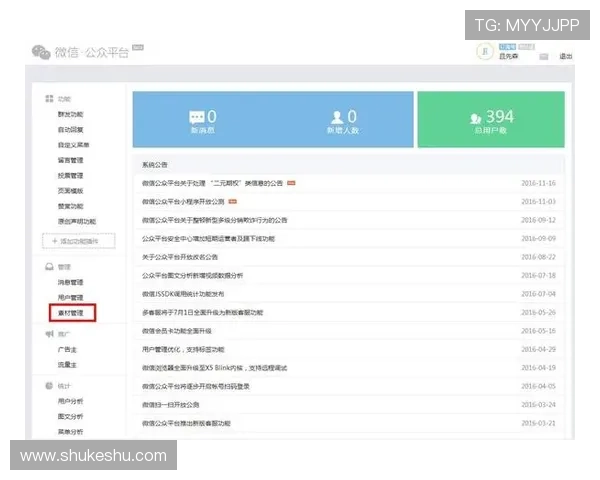Open the account avatar at top right

point(485,52)
